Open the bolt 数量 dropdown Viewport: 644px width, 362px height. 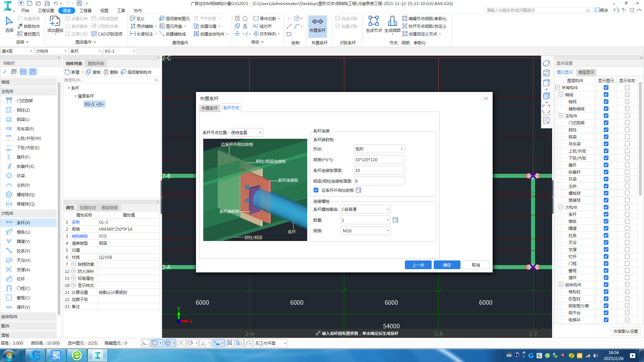coord(365,220)
